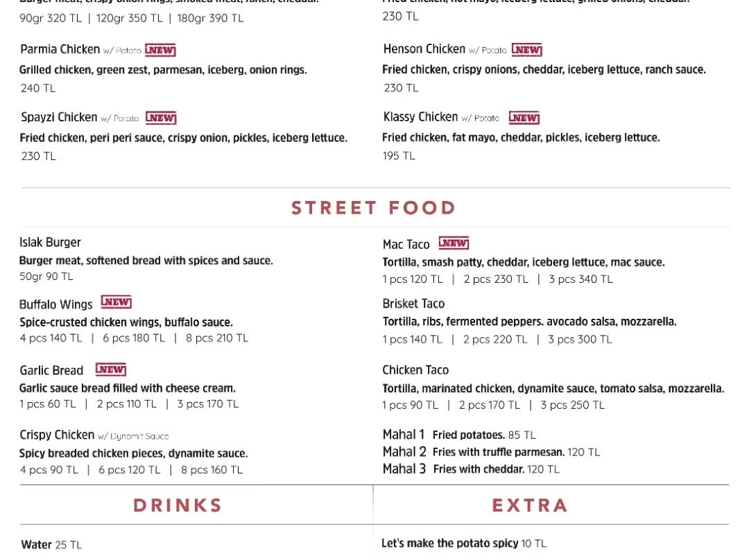Image resolution: width=749 pixels, height=560 pixels.
Task: Select Mahal 3 fries with cheddar
Action: tap(471, 469)
